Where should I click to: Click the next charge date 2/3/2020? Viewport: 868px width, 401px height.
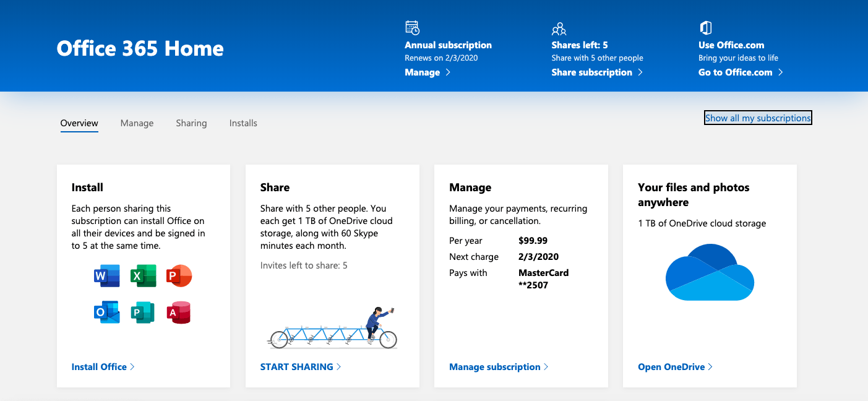tap(538, 257)
